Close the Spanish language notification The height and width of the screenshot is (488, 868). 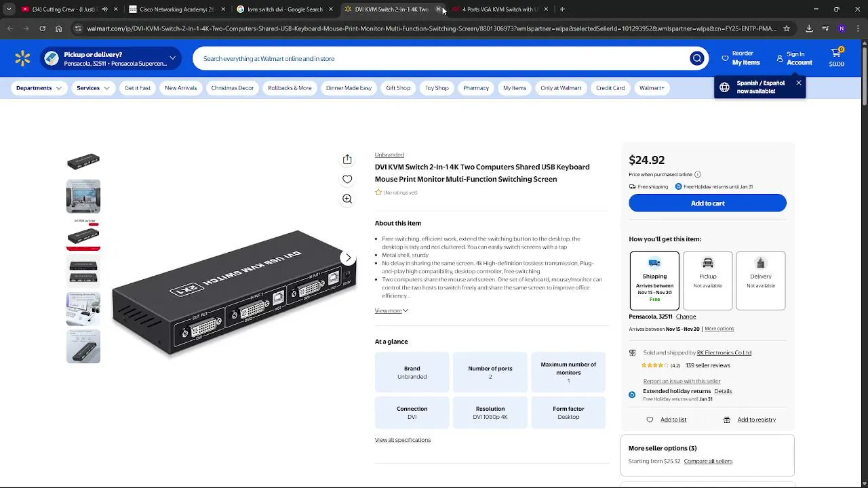799,83
